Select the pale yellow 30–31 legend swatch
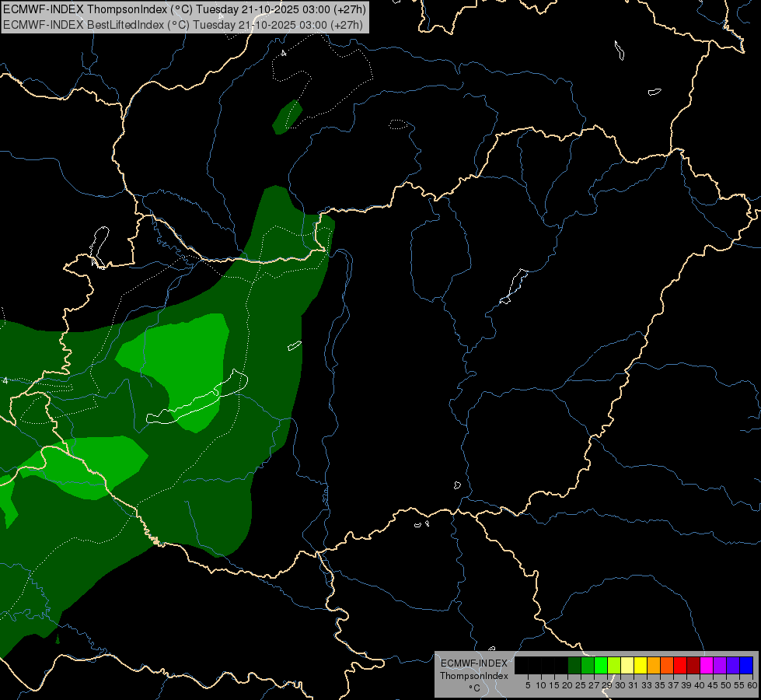The image size is (761, 700). point(627,665)
